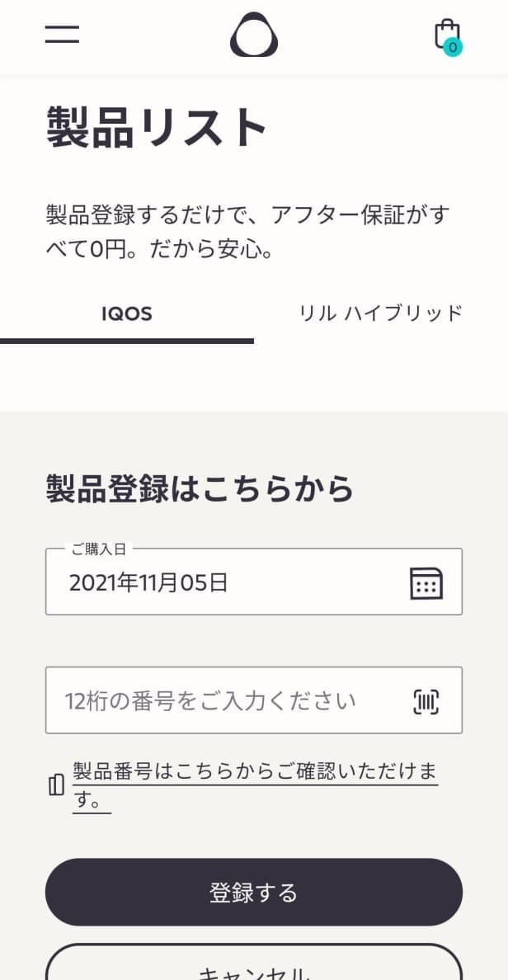Click the アフター保証 description text

click(247, 232)
